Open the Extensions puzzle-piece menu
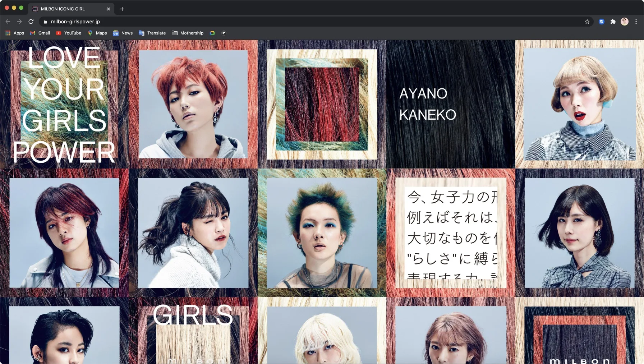The image size is (644, 364). (x=613, y=22)
